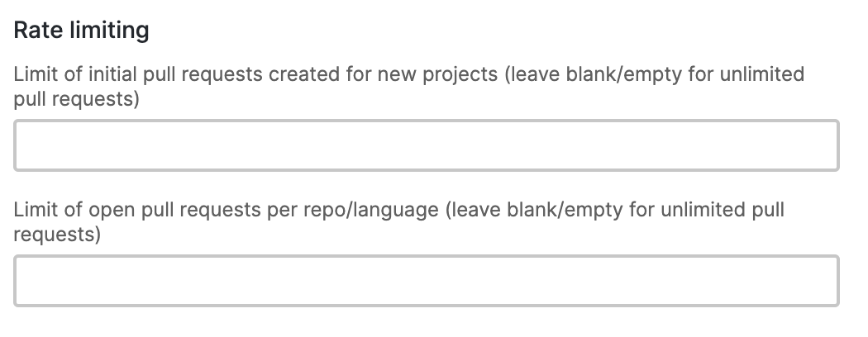The width and height of the screenshot is (868, 337).
Task: Click the words 'per repo/language'
Action: click(353, 210)
